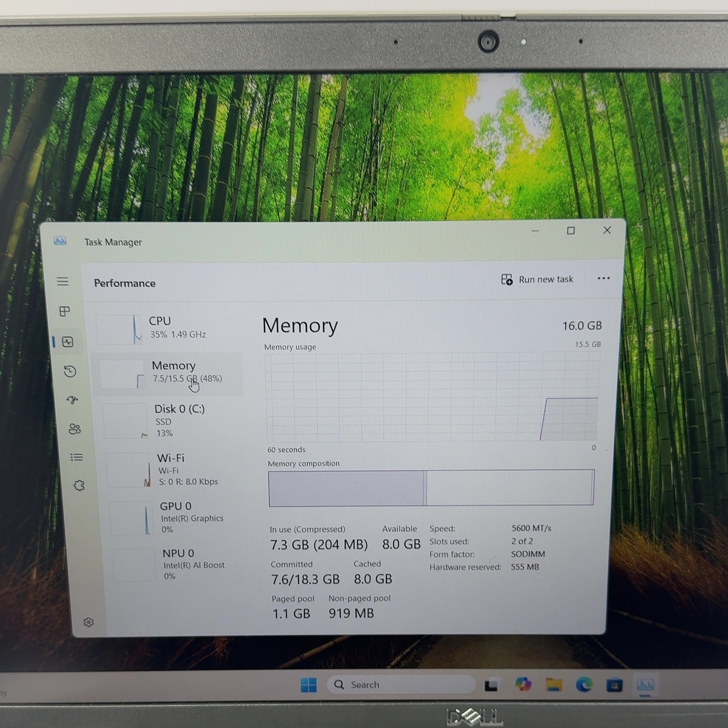The image size is (728, 728).
Task: Select the Performance page icon in sidebar
Action: 67,342
